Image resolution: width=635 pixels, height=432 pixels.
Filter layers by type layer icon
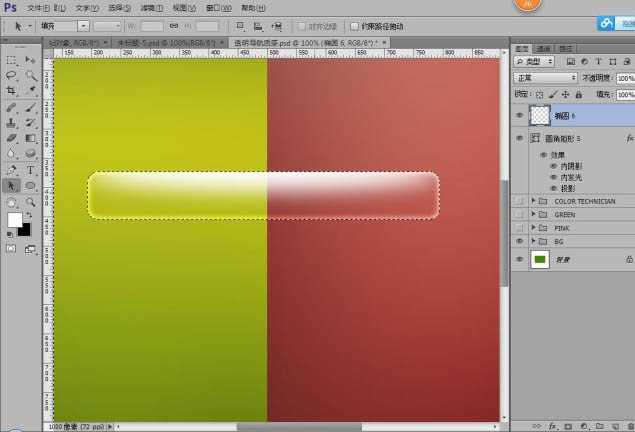598,62
